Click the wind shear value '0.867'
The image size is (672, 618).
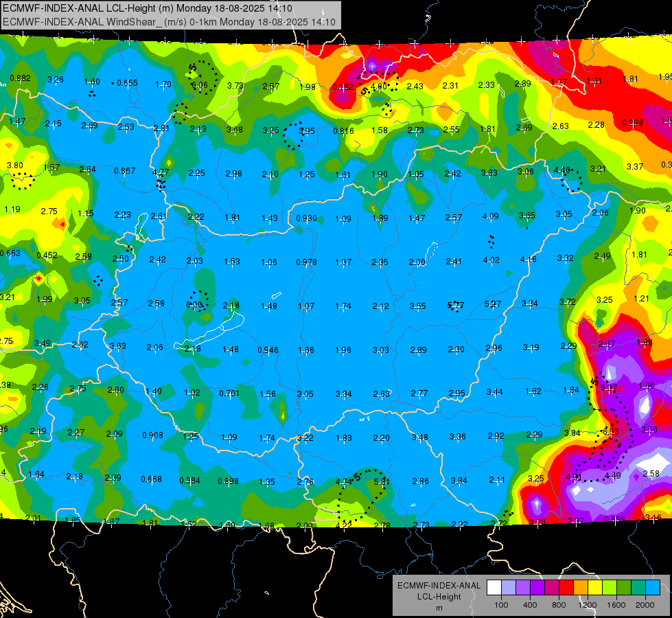125,171
